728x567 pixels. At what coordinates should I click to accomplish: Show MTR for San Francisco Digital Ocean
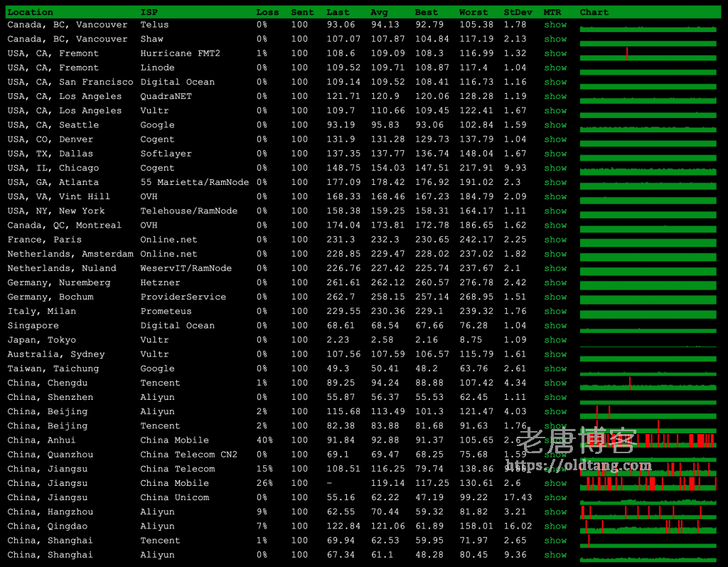pyautogui.click(x=555, y=82)
